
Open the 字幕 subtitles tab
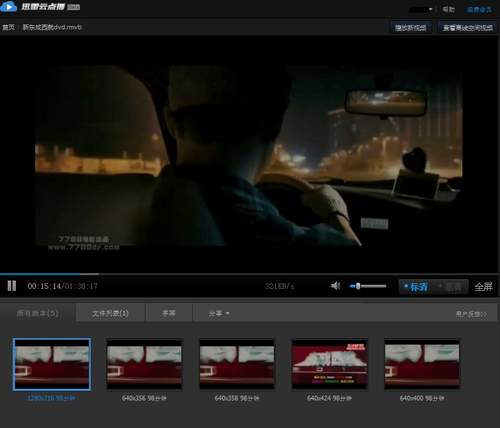169,313
